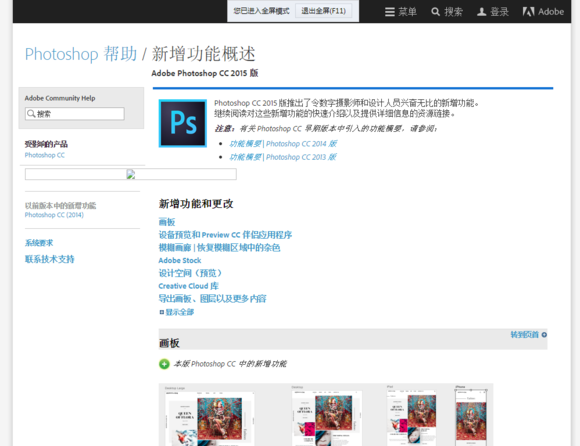The width and height of the screenshot is (580, 446).
Task: Click the magnifier icon in help search box
Action: pos(31,114)
